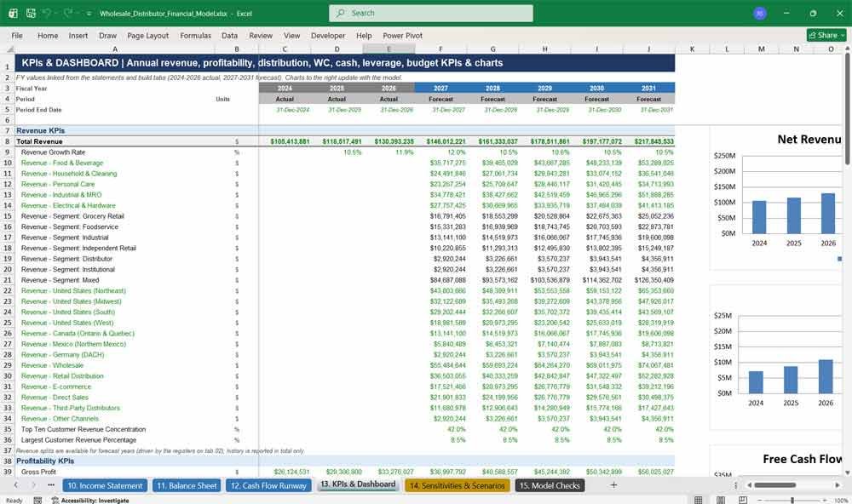Select column E header
This screenshot has width=852, height=504.
pyautogui.click(x=389, y=49)
